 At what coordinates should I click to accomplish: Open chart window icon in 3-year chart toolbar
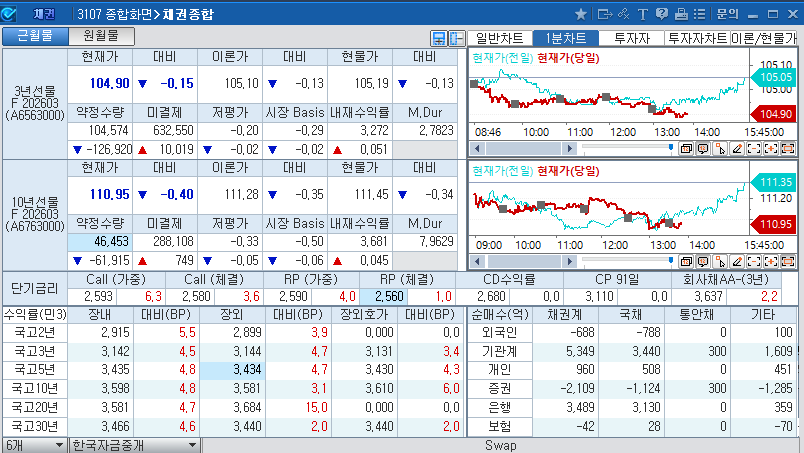click(x=686, y=149)
